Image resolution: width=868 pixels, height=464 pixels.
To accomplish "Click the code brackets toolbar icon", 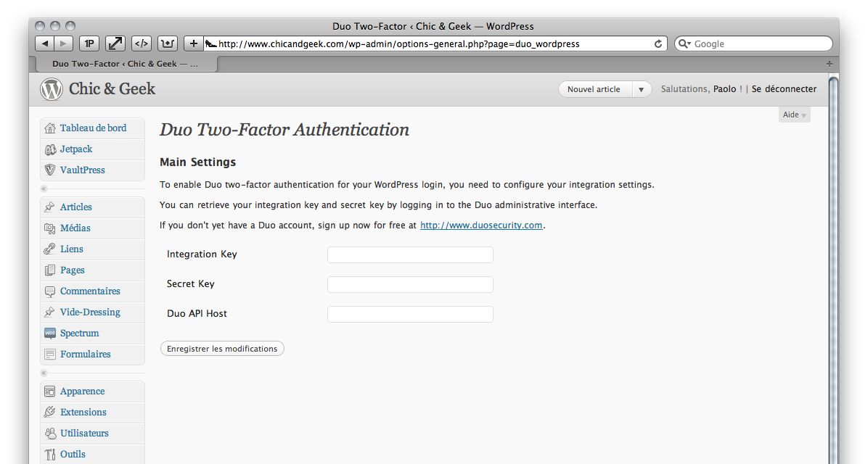I will [142, 43].
